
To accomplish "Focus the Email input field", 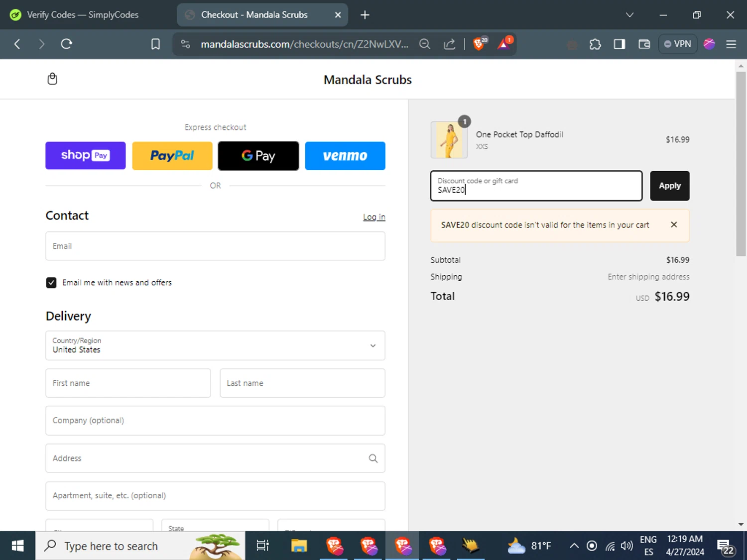I will coord(215,246).
